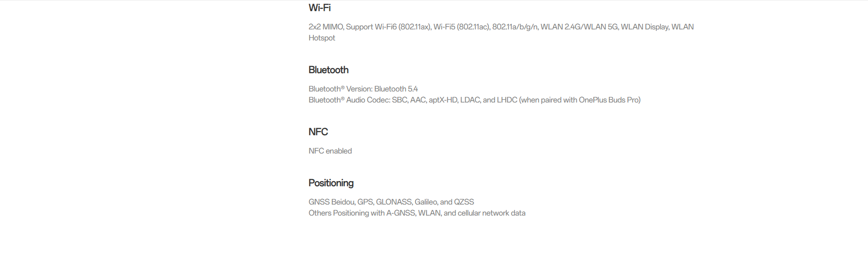Click the Bluetooth section heading
This screenshot has width=868, height=262.
click(328, 70)
